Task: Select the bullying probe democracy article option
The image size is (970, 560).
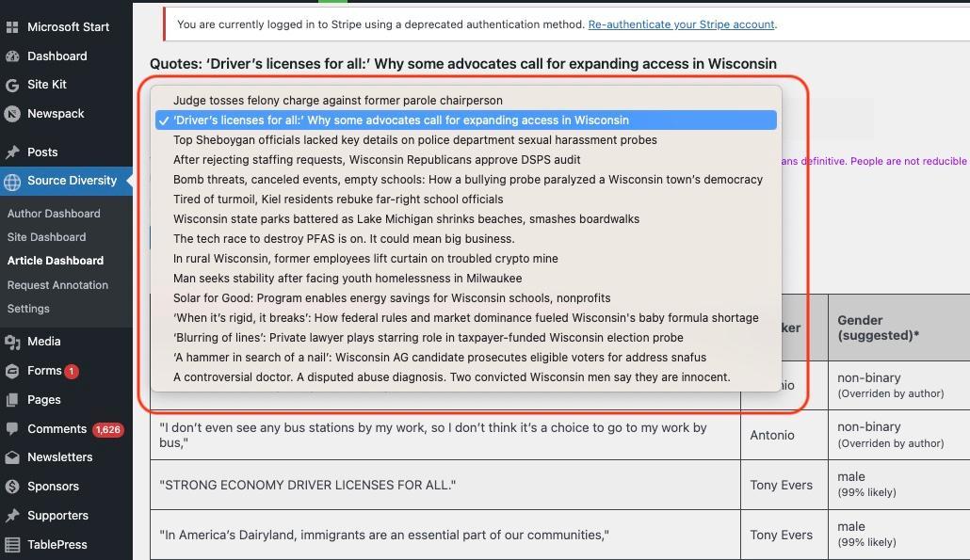Action: pyautogui.click(x=467, y=180)
